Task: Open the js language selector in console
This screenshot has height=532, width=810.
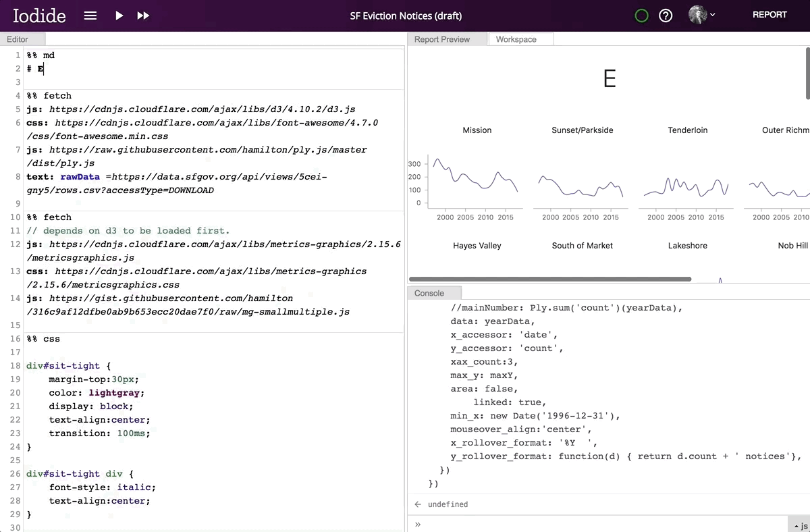Action: (x=799, y=525)
